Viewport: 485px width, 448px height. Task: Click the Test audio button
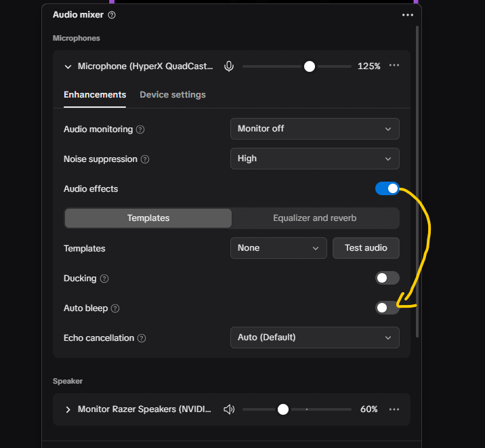366,248
